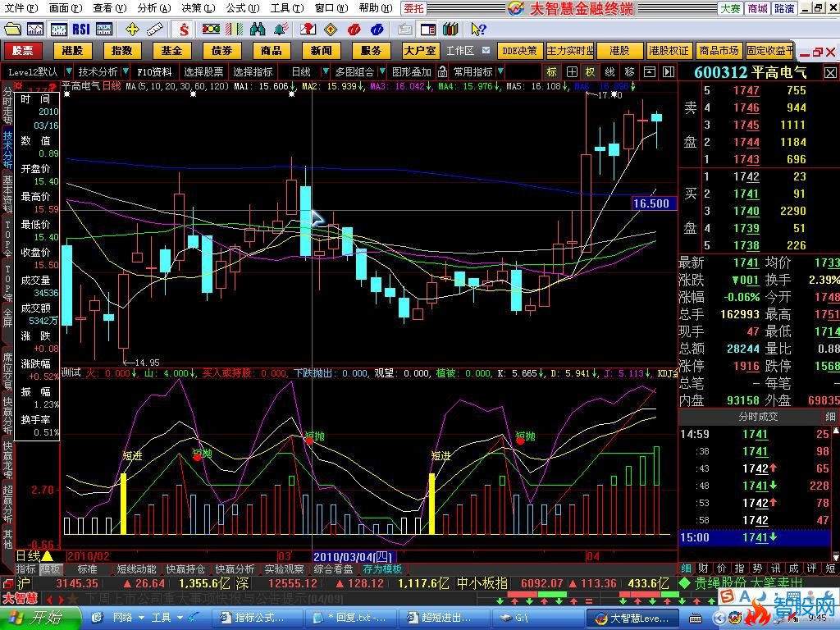Image resolution: width=840 pixels, height=630 pixels.
Task: Open the 工具 dropdown in taskbar
Action: point(180,618)
